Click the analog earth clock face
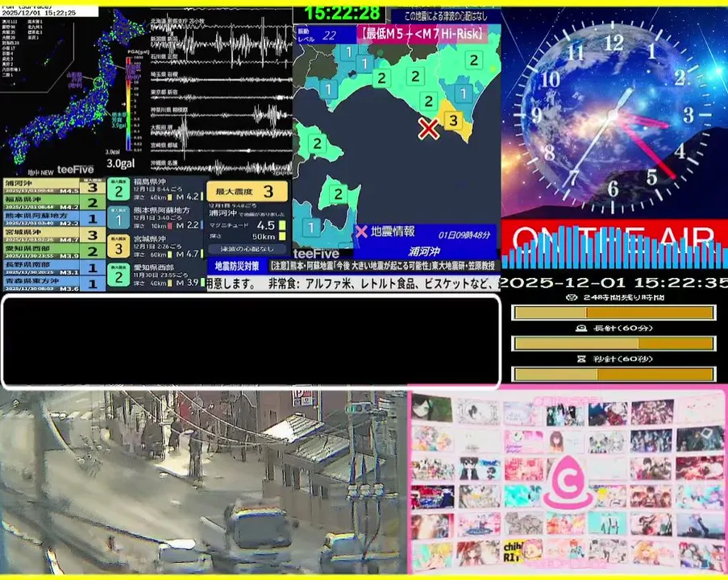This screenshot has width=728, height=580. 614,116
